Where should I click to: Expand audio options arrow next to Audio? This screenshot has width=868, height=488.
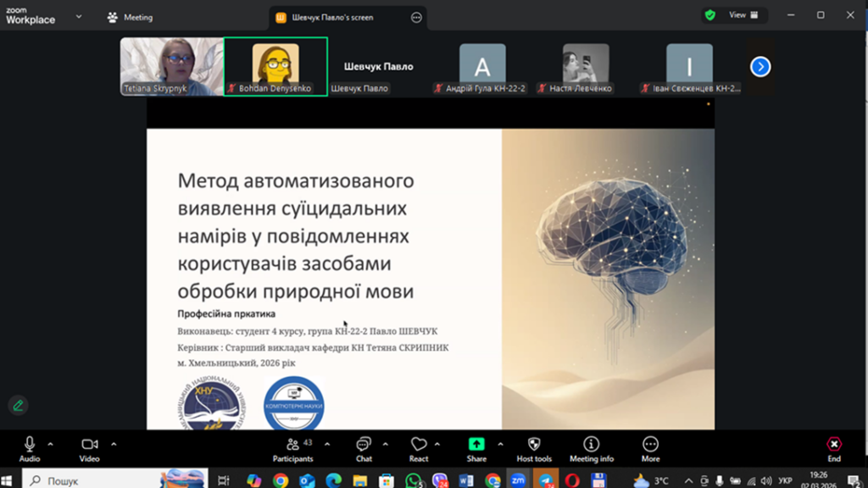[x=50, y=444]
